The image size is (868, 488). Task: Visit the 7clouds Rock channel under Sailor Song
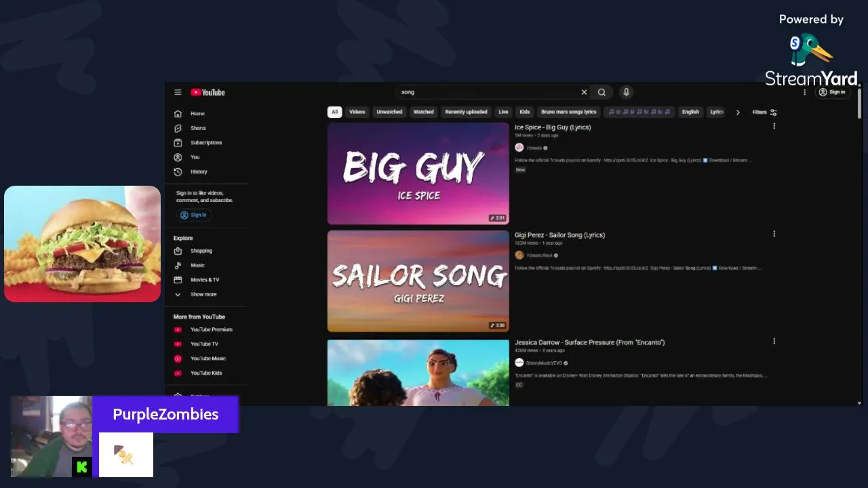539,256
